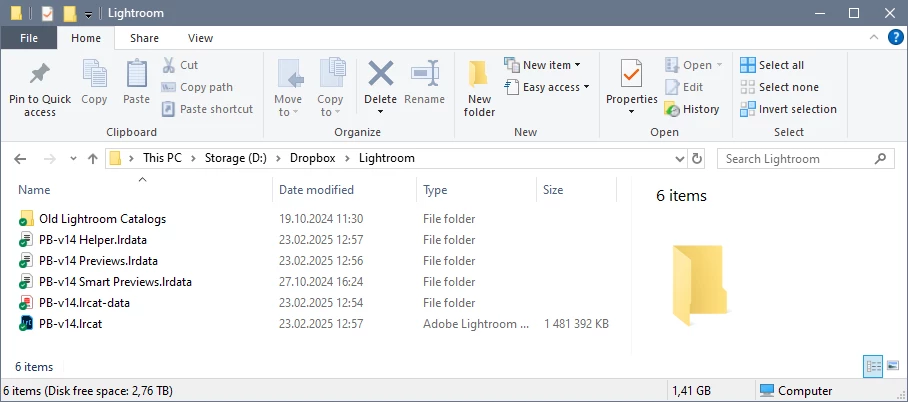Click the Rename icon
908x402 pixels.
(424, 74)
